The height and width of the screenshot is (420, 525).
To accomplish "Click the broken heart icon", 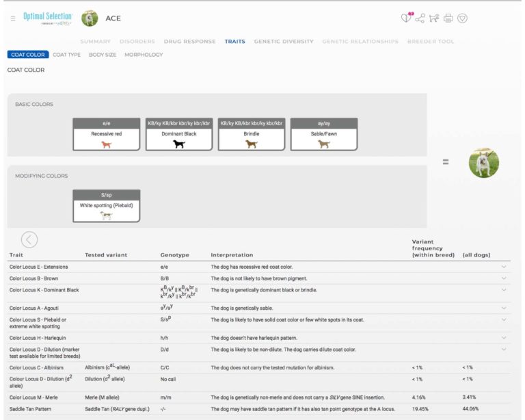I will (407, 18).
